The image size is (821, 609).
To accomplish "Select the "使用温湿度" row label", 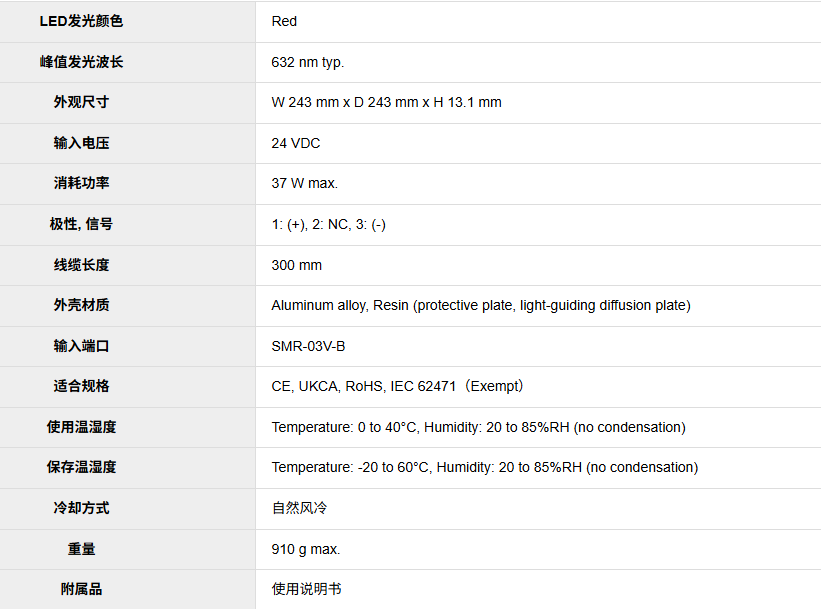I will click(81, 427).
